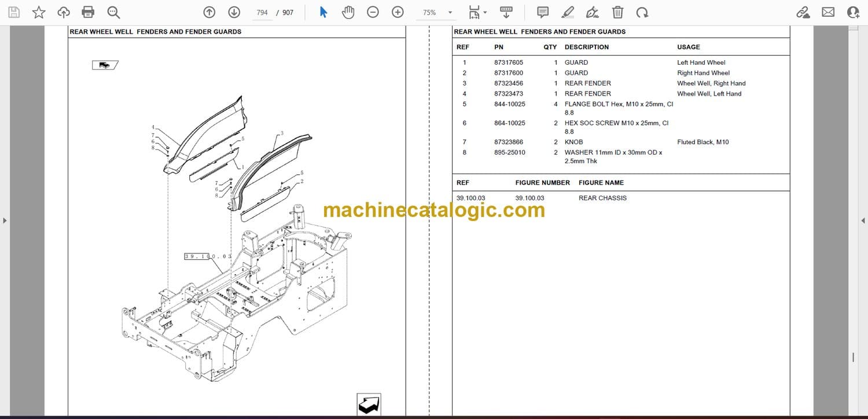This screenshot has height=419, width=868.
Task: Expand the right tools pane
Action: (x=863, y=220)
